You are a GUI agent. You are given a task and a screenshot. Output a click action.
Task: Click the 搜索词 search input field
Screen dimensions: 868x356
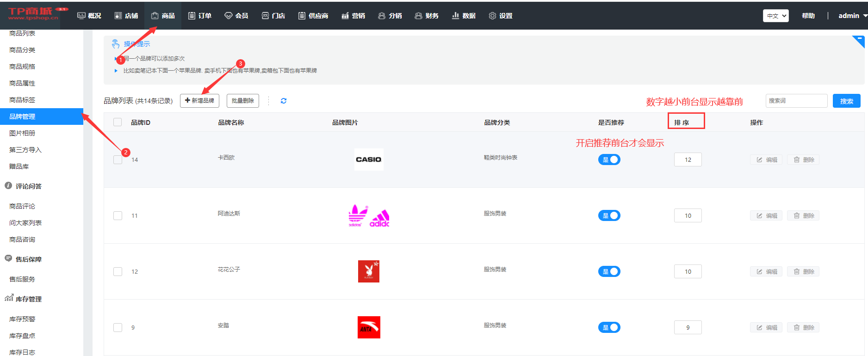(x=796, y=101)
